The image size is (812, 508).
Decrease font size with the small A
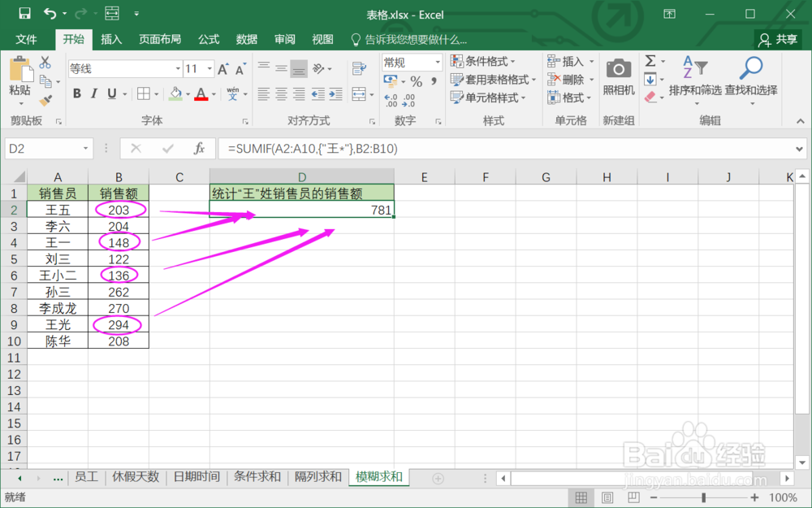click(240, 69)
